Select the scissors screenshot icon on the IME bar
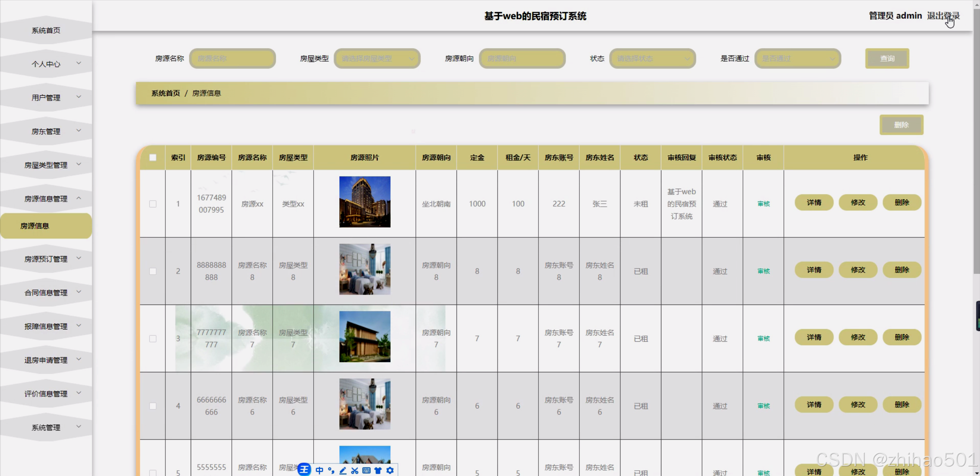Image resolution: width=980 pixels, height=476 pixels. (x=354, y=470)
